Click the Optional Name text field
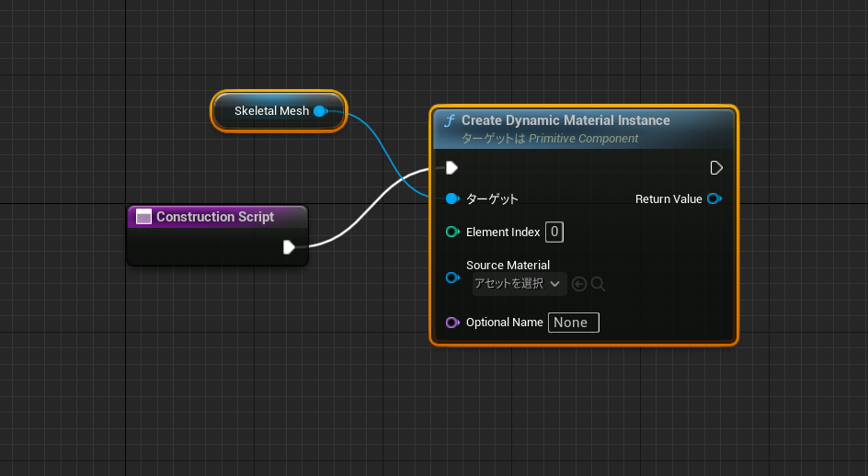The height and width of the screenshot is (476, 868). coord(573,323)
